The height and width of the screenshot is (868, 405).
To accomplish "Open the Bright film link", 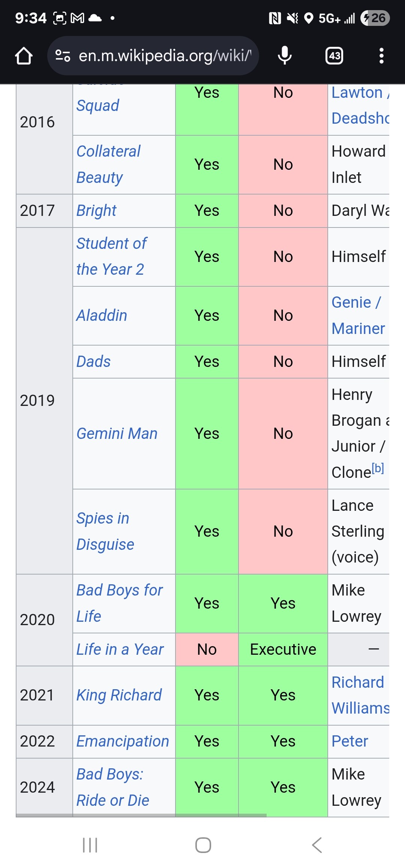I will (x=96, y=211).
